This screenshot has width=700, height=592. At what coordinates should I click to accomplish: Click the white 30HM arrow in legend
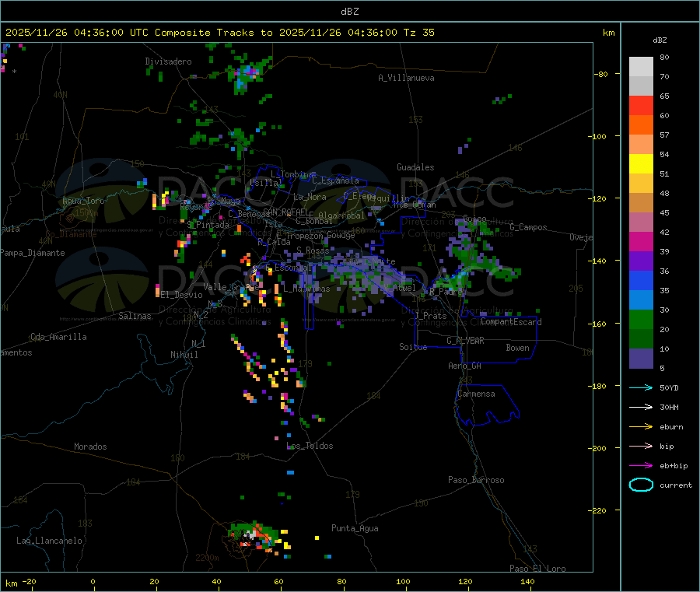pos(641,407)
